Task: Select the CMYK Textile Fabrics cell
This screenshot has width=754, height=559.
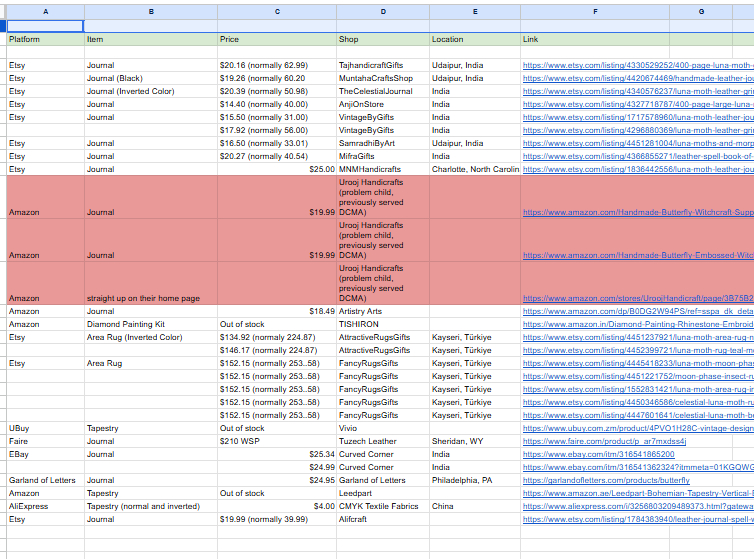Action: (x=378, y=506)
